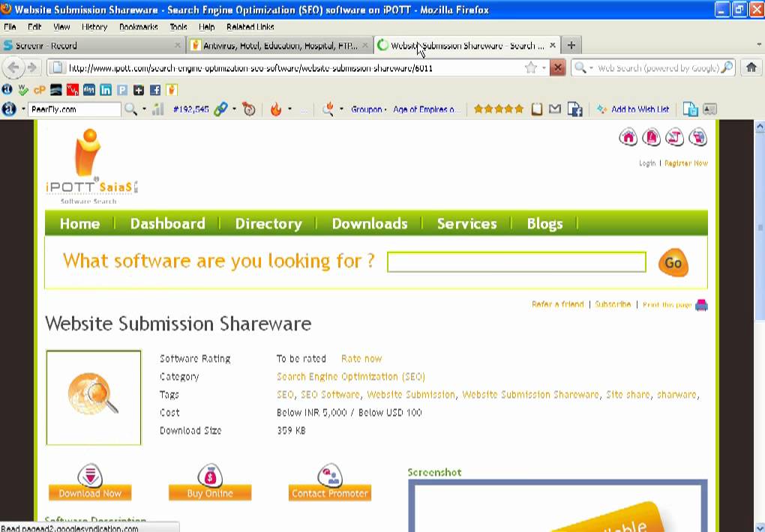Open the Directory navigation item
The image size is (765, 532).
268,223
